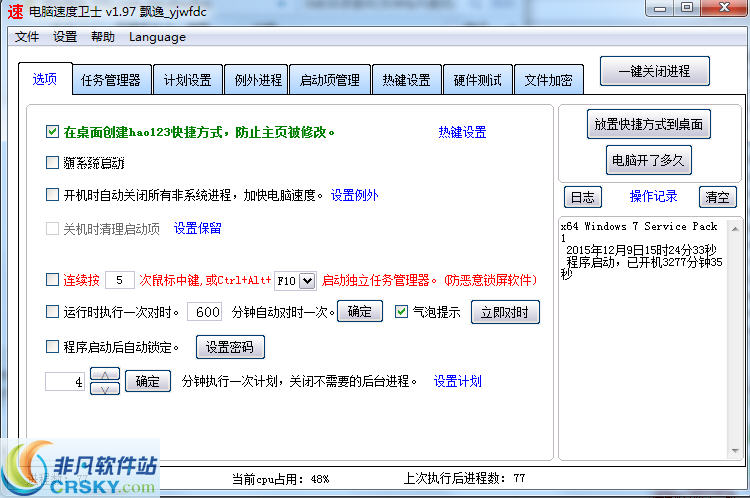Enable the 随系统启动 checkbox
This screenshot has width=750, height=498.
click(x=52, y=163)
